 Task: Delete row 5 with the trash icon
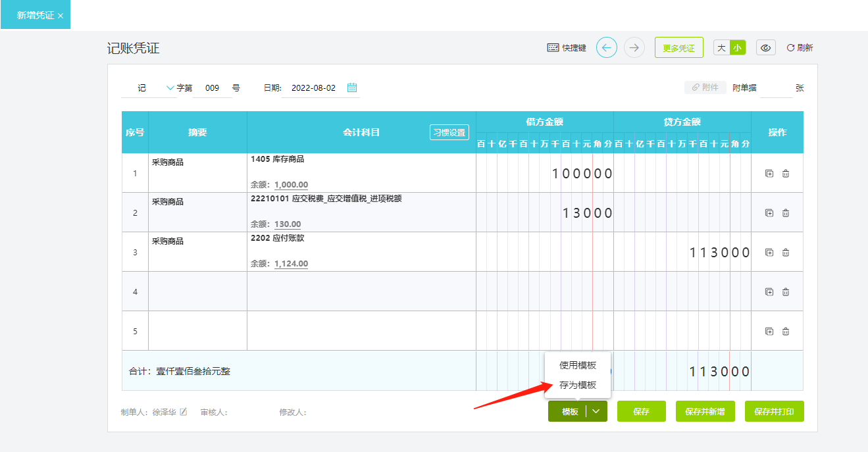pos(785,332)
